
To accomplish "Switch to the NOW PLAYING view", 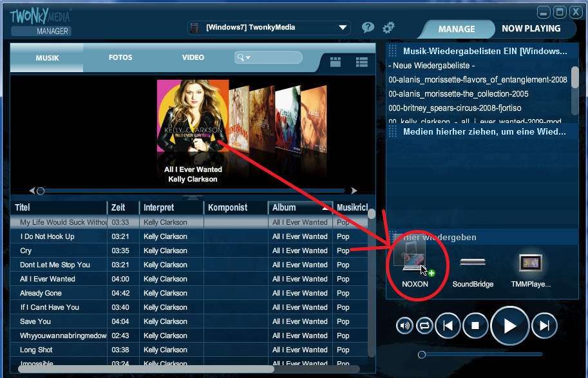I will pos(531,28).
